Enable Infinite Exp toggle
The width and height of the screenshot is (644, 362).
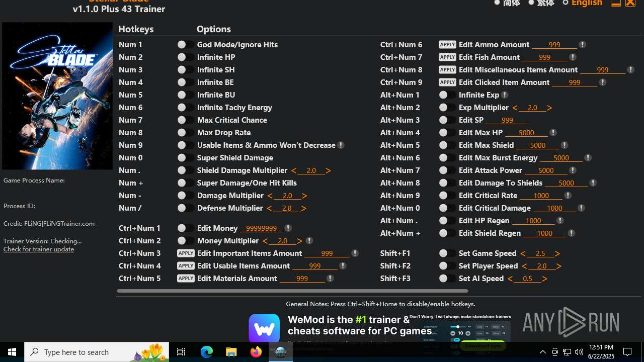[447, 95]
